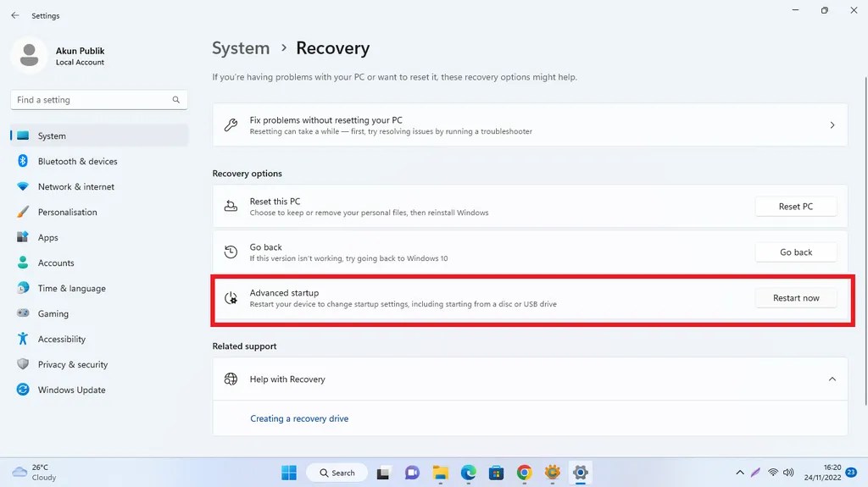
Task: Click the Go back button
Action: pyautogui.click(x=795, y=252)
